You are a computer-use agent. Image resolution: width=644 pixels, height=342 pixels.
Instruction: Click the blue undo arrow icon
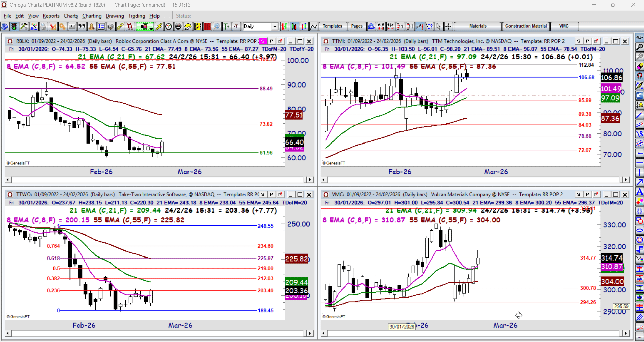coord(640,96)
